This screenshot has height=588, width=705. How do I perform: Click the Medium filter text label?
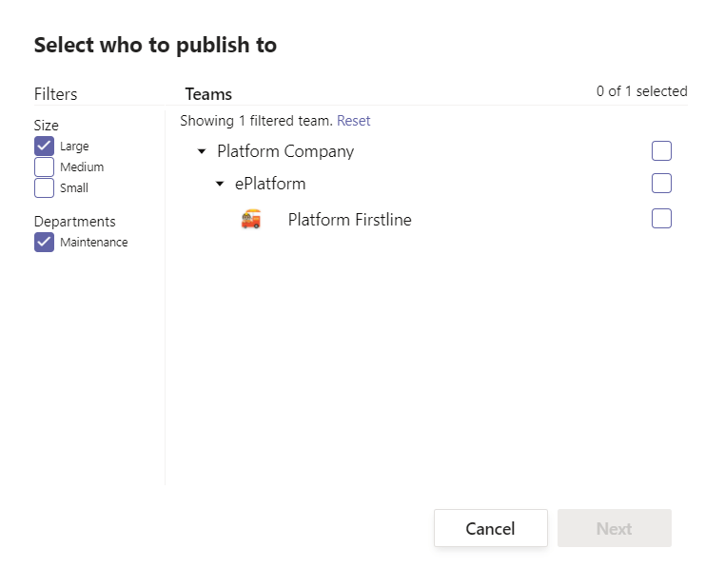(x=82, y=167)
